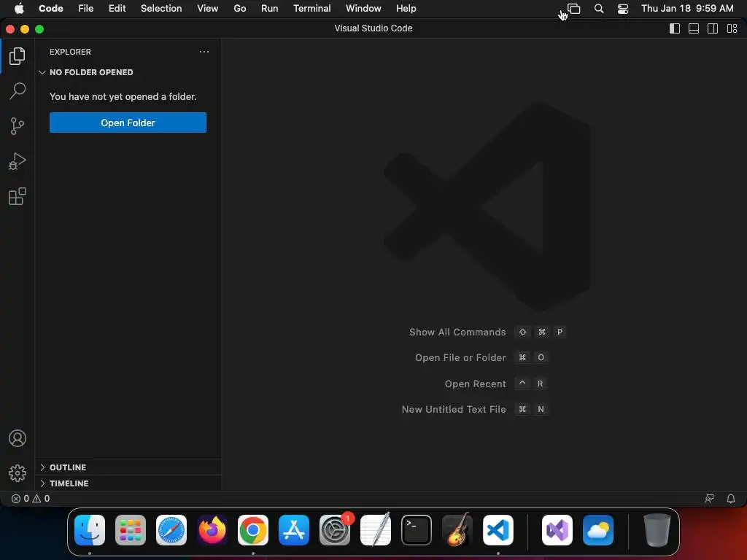Open System Settings from the Dock
Image resolution: width=747 pixels, height=560 pixels.
[x=335, y=530]
